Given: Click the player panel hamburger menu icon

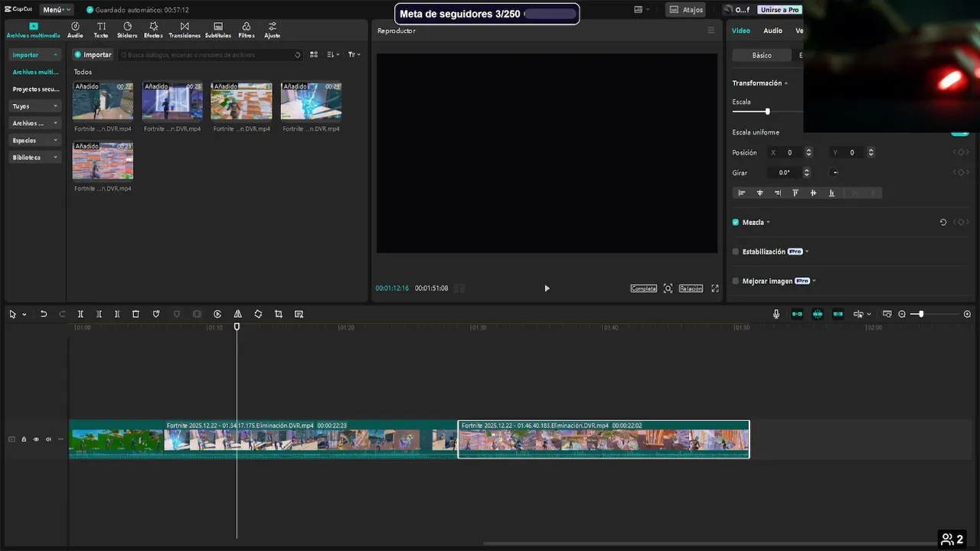Looking at the screenshot, I should click(x=710, y=31).
